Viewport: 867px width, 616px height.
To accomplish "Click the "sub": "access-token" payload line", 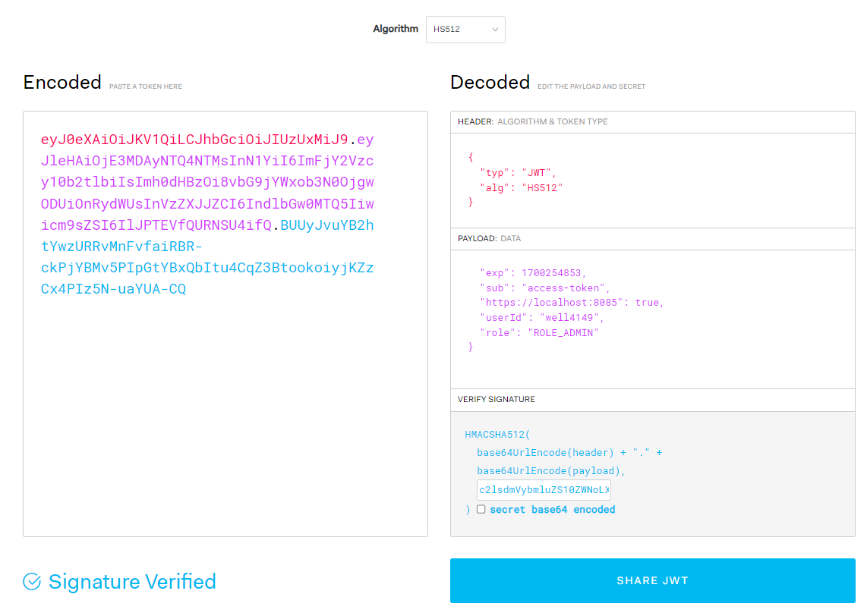I will (x=544, y=288).
